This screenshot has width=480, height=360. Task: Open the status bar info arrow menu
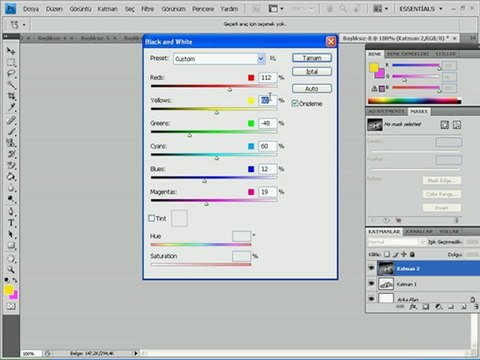click(x=136, y=353)
